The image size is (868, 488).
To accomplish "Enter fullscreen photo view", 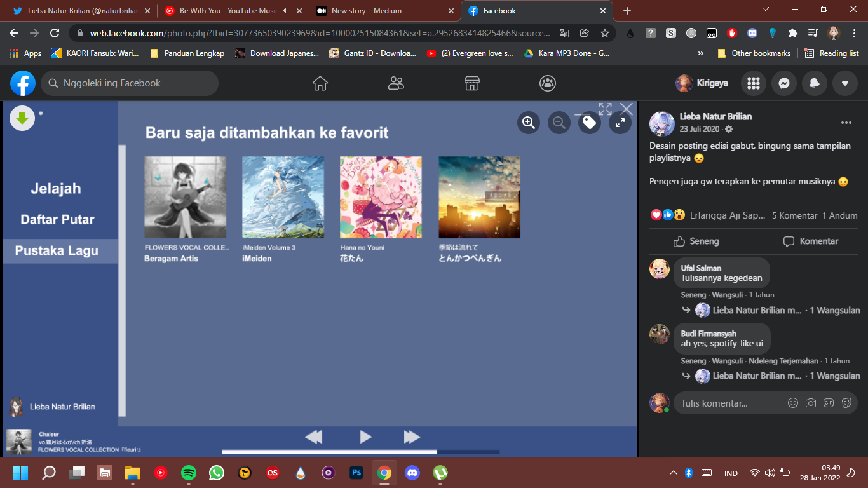I will [x=620, y=122].
